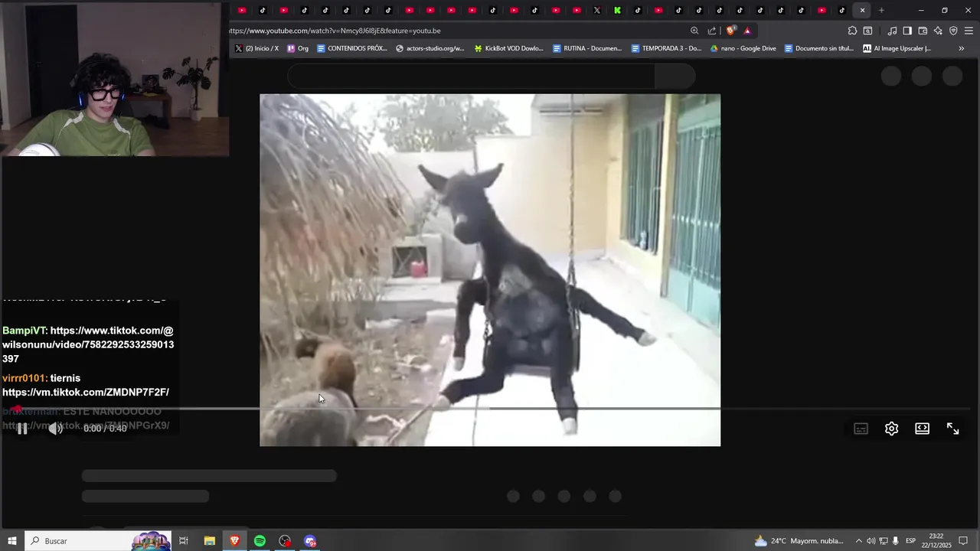Open the 'RUTINA - Documen...' bookmark

tap(587, 48)
